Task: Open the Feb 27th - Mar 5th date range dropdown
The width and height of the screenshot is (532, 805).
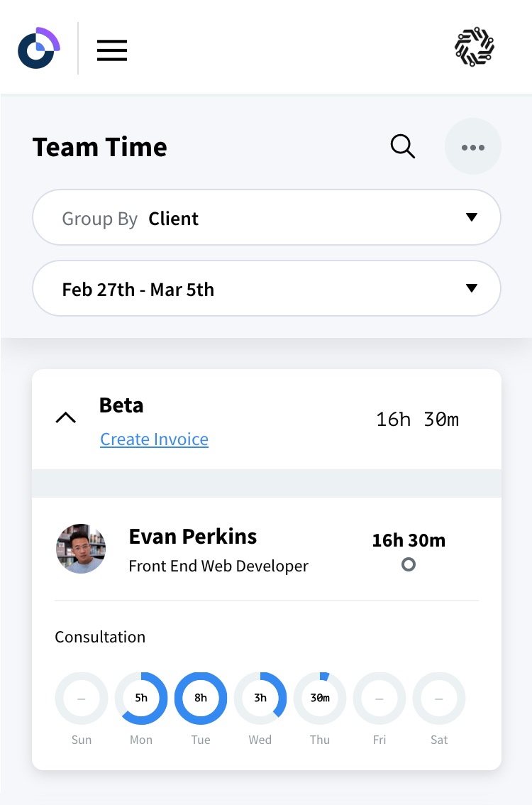Action: (267, 289)
